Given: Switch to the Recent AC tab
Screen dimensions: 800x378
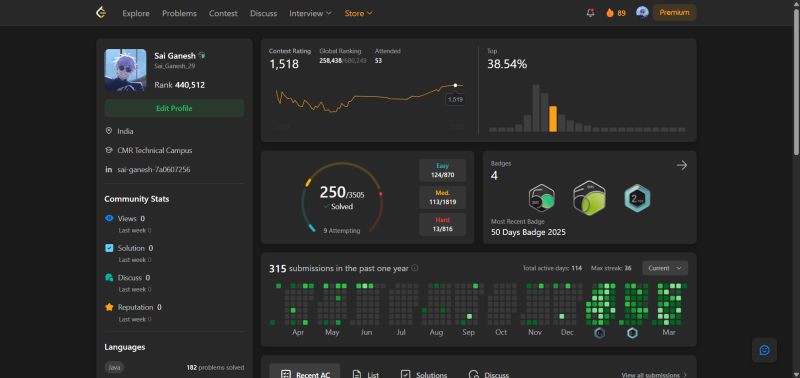Looking at the screenshot, I should click(x=305, y=373).
